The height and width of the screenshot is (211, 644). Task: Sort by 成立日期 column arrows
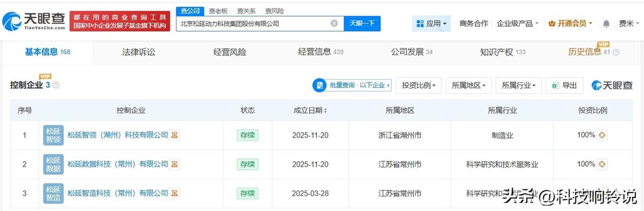(x=325, y=110)
